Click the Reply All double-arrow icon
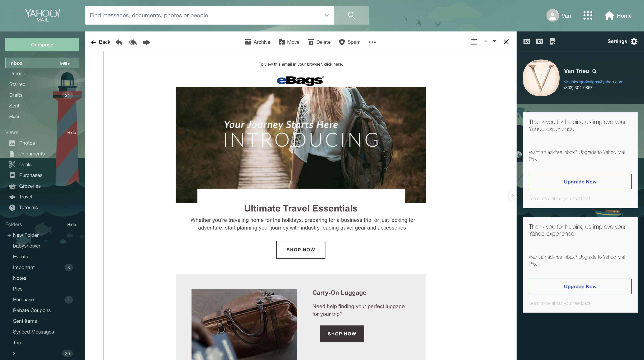The height and width of the screenshot is (360, 644). (x=133, y=42)
